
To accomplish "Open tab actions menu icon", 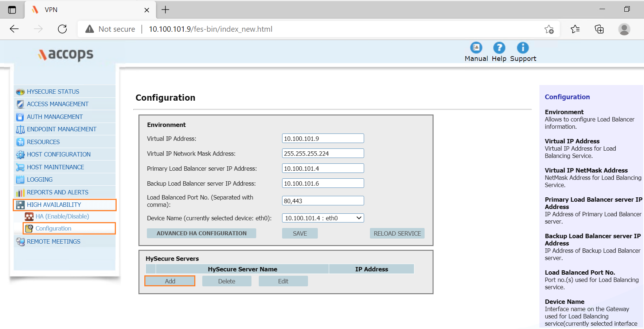I will (x=12, y=10).
